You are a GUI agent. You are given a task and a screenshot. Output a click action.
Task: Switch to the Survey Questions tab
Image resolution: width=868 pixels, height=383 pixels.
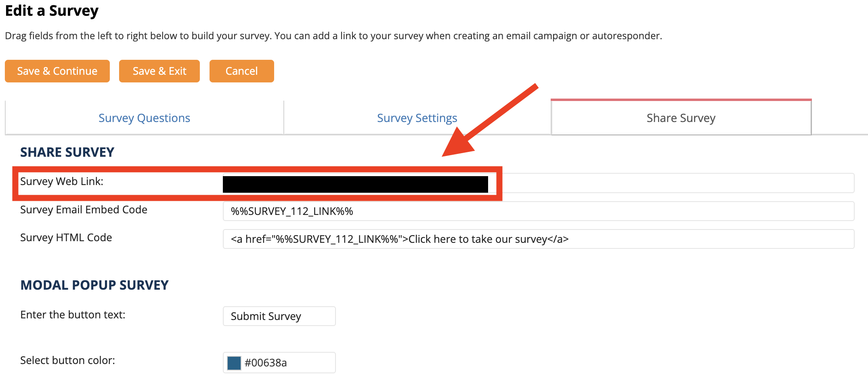point(144,118)
